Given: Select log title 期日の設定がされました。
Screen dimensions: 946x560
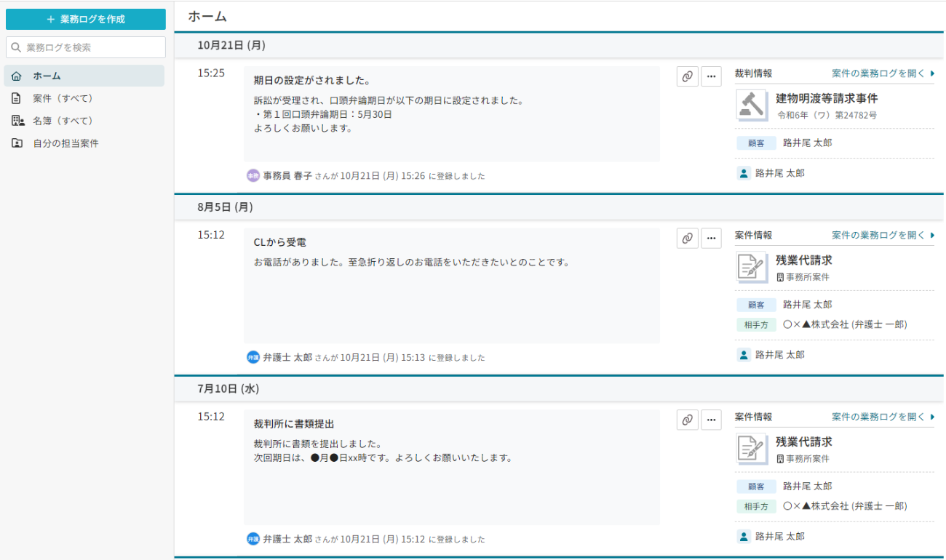Looking at the screenshot, I should (313, 80).
